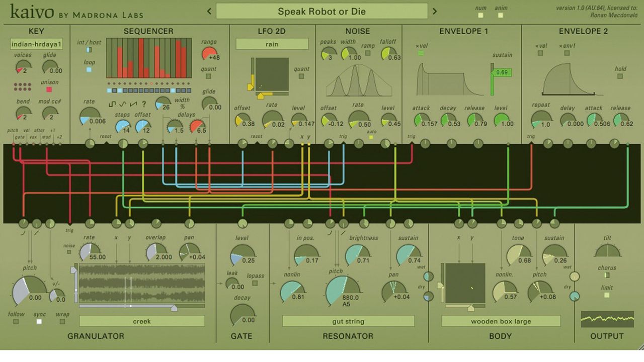
Task: Enable Envelope 2 ×env1 checkbox
Action: (x=567, y=53)
